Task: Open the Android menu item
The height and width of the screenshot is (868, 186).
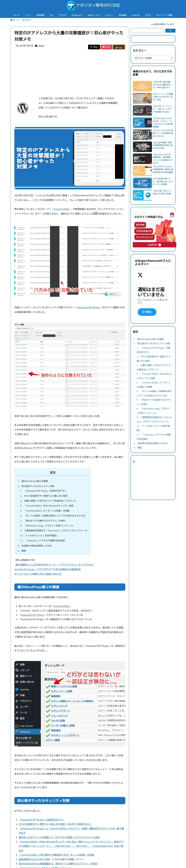Action: pyautogui.click(x=136, y=15)
